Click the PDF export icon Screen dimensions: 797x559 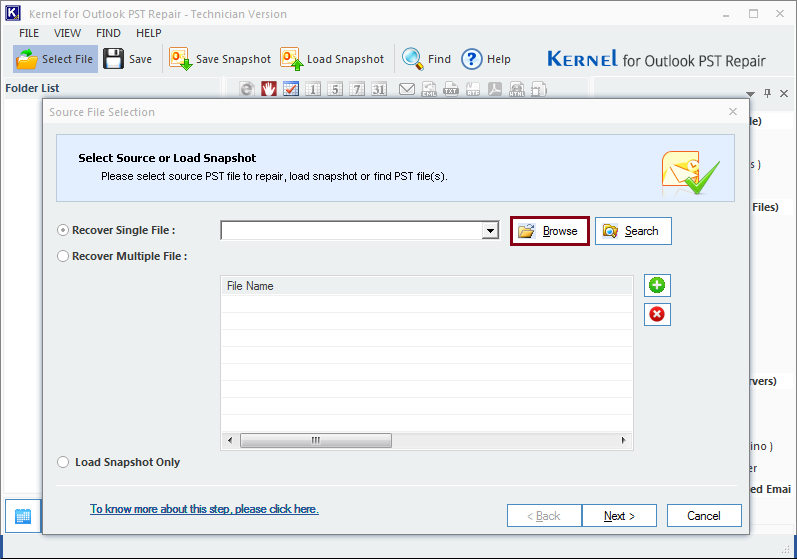pyautogui.click(x=495, y=89)
